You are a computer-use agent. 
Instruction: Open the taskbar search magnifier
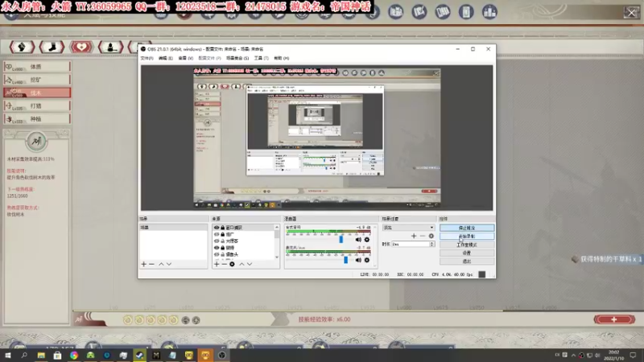coord(24,355)
